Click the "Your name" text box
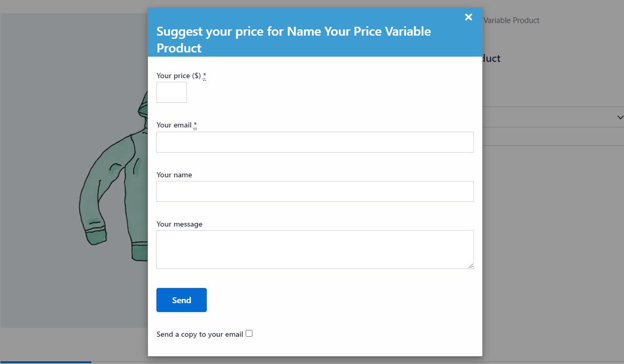This screenshot has width=624, height=364. [315, 191]
